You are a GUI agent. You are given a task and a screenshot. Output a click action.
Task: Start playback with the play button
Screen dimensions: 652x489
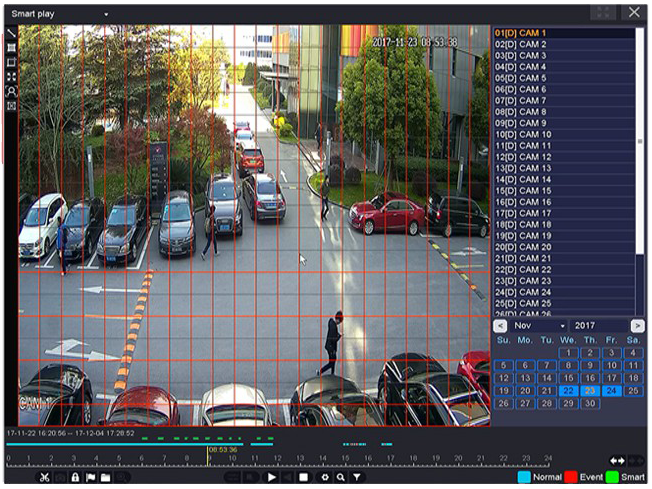[272, 477]
